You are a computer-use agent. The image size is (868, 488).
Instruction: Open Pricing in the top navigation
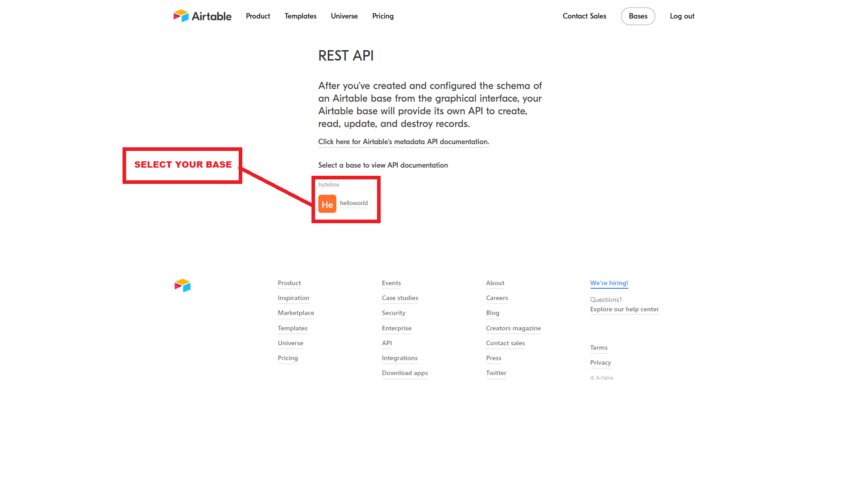click(x=383, y=16)
